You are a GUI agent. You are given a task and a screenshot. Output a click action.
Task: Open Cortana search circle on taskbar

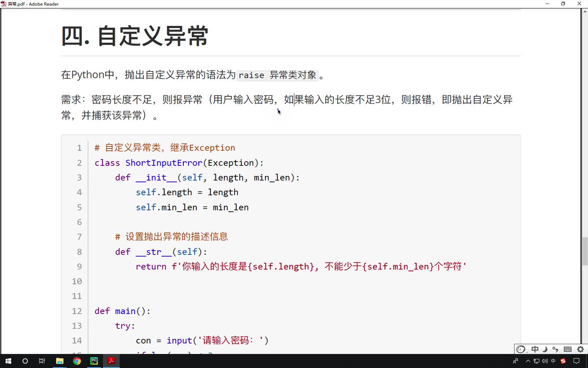pos(25,361)
